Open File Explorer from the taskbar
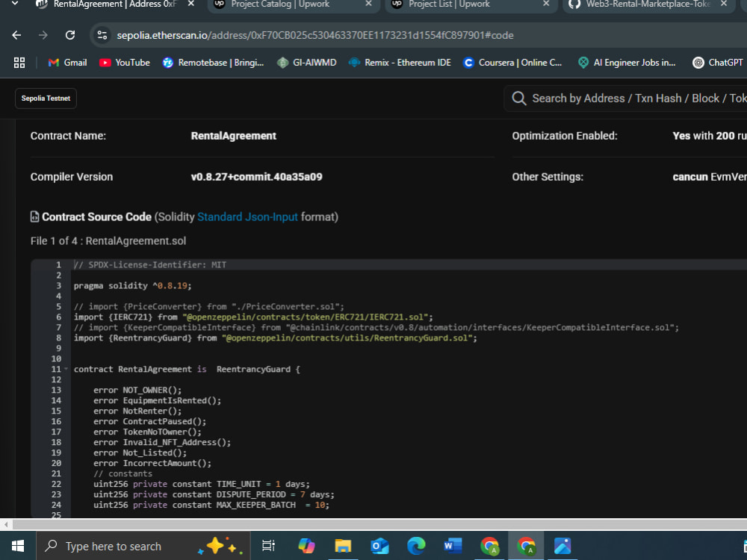 pyautogui.click(x=343, y=546)
